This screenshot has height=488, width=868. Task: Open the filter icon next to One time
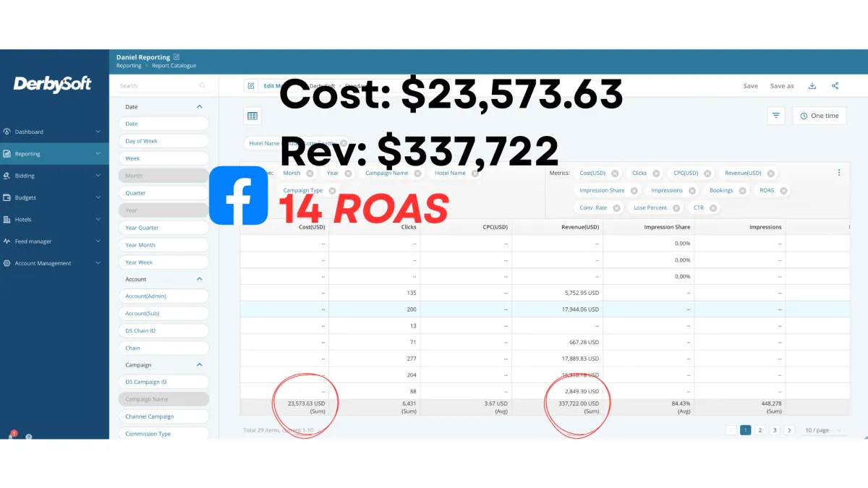[x=776, y=116]
